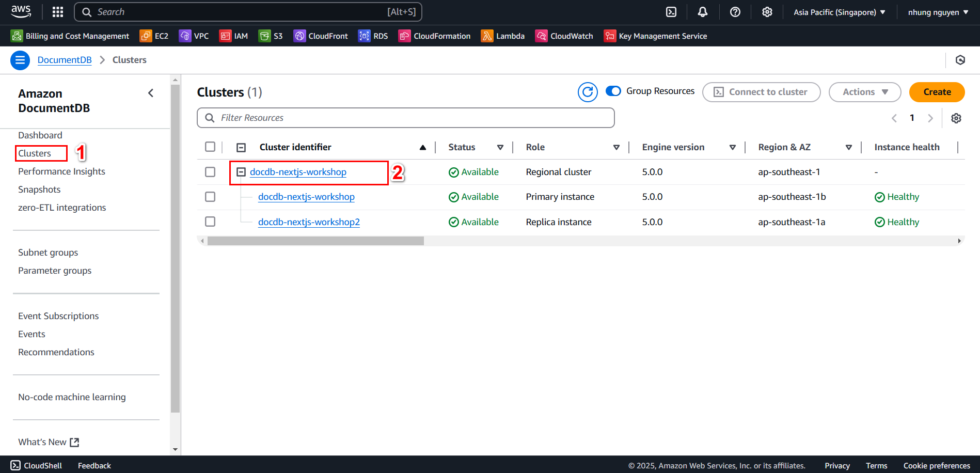Open Dashboard in sidebar
Viewport: 980px width, 473px height.
point(40,135)
